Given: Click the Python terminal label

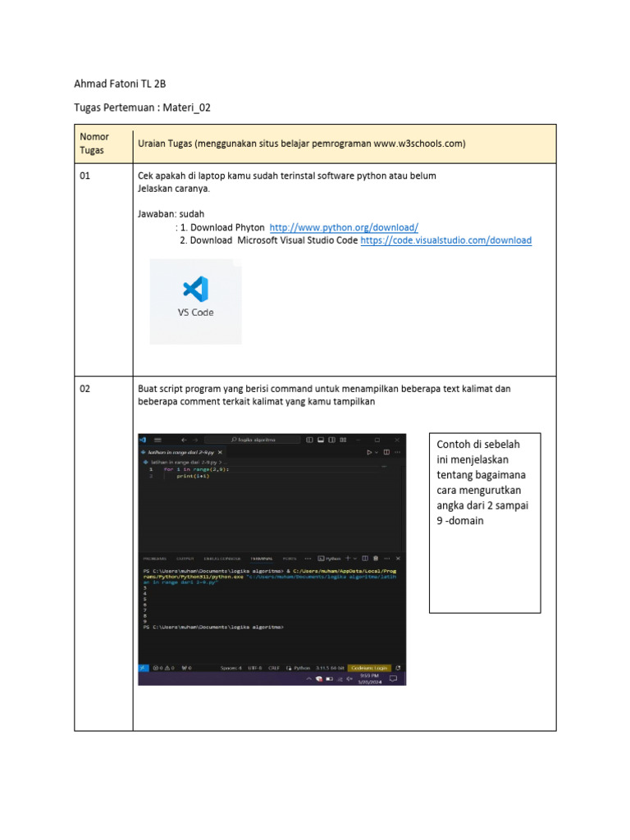Looking at the screenshot, I should (330, 559).
